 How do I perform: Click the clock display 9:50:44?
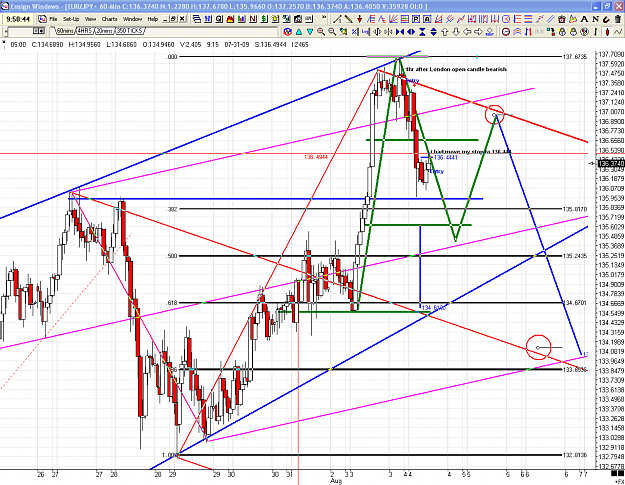(18, 19)
